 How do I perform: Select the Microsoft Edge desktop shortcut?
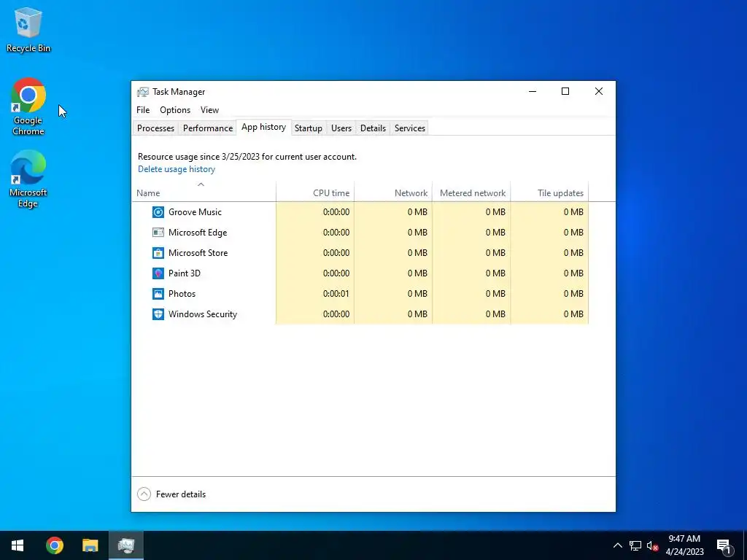tap(28, 179)
